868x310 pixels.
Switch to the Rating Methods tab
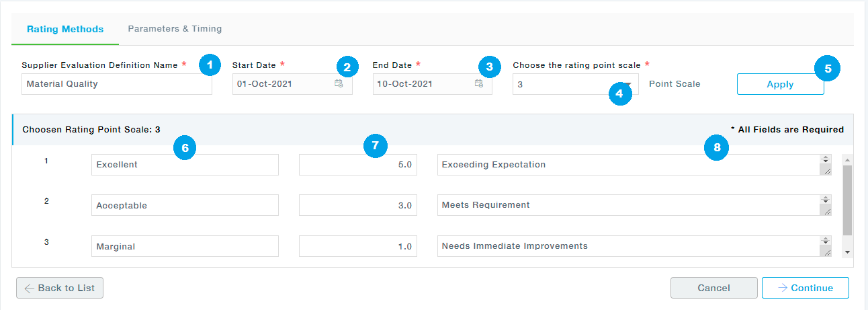pos(65,29)
